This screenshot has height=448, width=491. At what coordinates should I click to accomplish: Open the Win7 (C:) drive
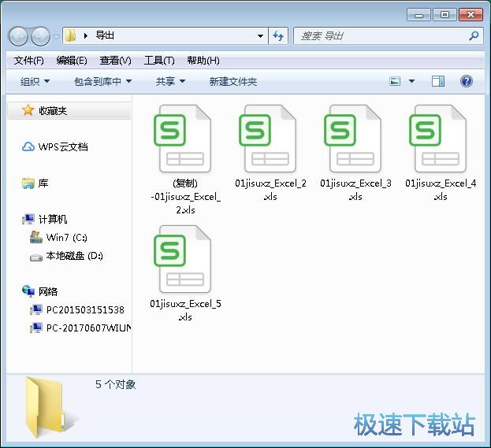tap(66, 237)
